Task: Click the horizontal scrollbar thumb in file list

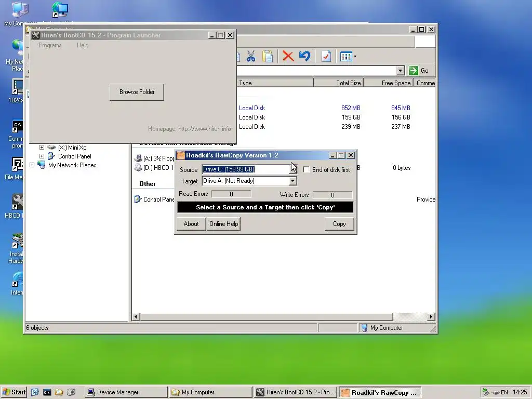Action: click(267, 316)
